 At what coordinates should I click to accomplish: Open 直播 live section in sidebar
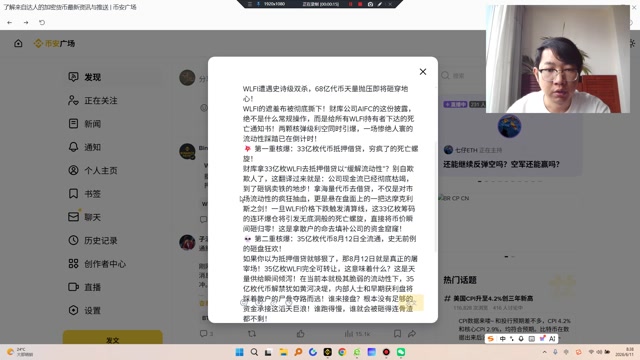[x=114, y=287]
